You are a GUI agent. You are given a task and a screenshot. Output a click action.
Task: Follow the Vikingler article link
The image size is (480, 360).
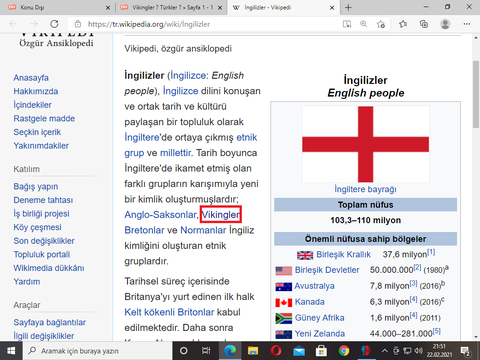[x=221, y=215]
